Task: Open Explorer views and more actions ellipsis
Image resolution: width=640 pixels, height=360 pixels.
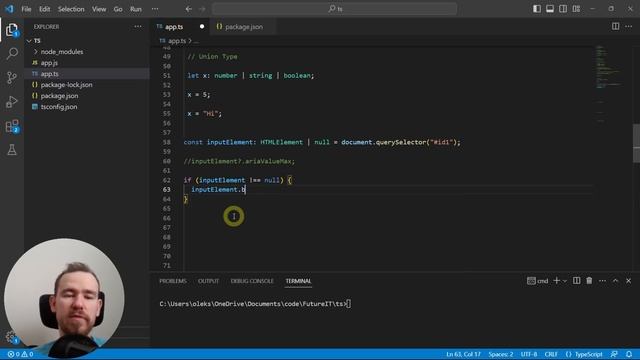Action: (138, 27)
